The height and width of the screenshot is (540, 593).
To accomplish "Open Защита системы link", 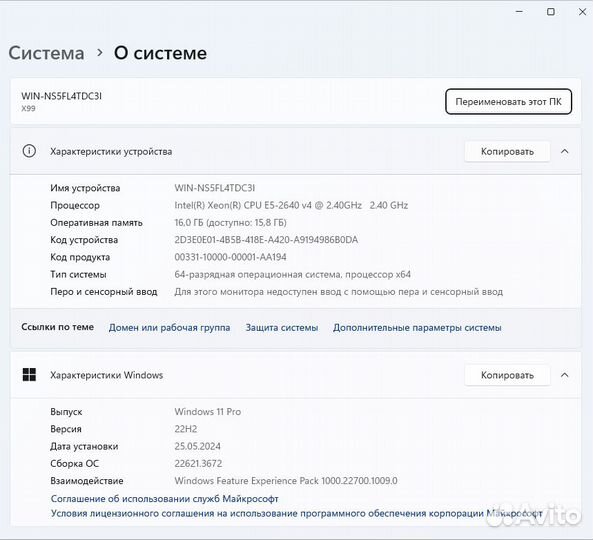I will point(282,327).
